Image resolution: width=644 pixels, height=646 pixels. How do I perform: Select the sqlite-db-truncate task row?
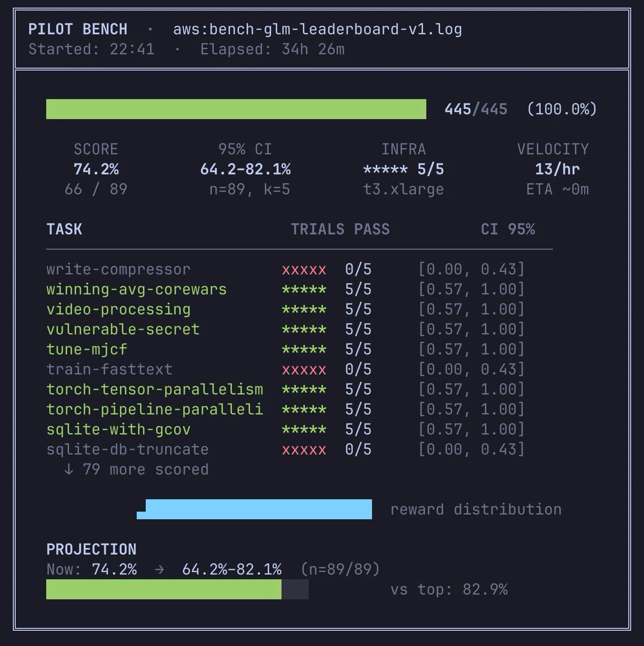(x=286, y=449)
